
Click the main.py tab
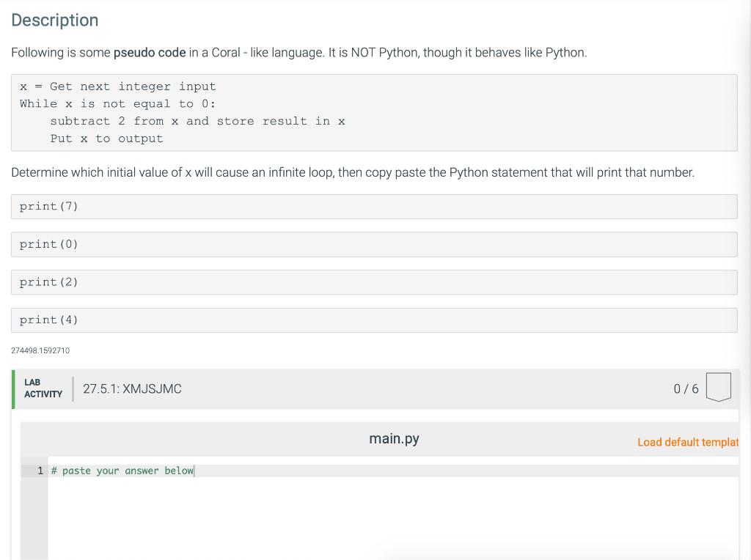[393, 438]
